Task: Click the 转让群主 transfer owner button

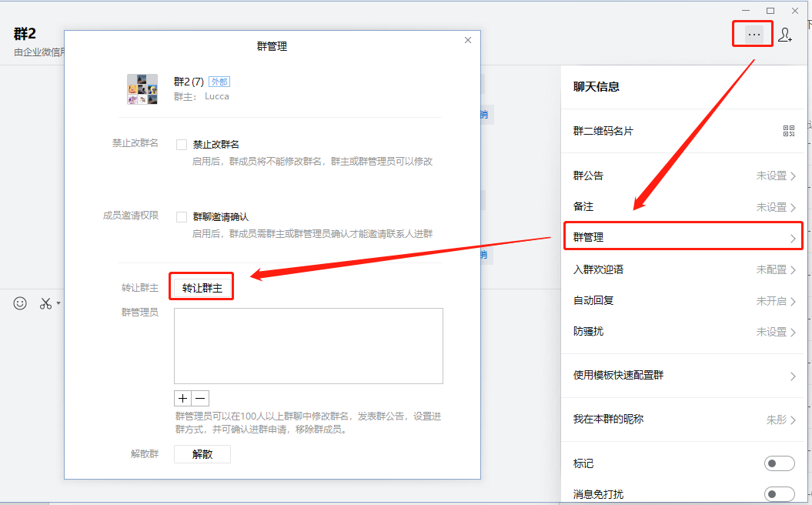Action: click(201, 286)
